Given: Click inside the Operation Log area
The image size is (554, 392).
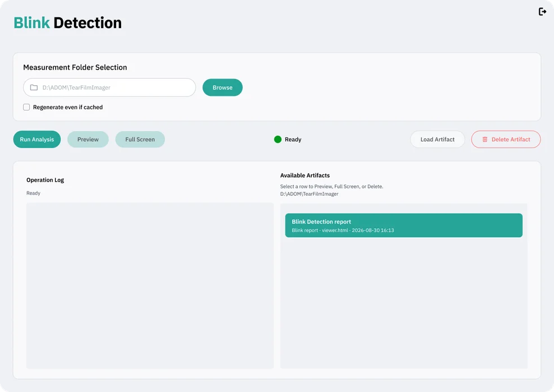Looking at the screenshot, I should click(x=150, y=285).
